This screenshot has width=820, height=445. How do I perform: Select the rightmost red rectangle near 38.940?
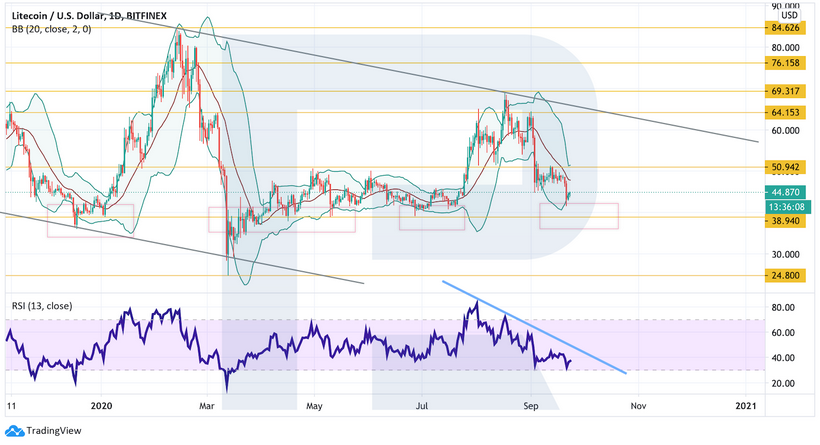579,215
